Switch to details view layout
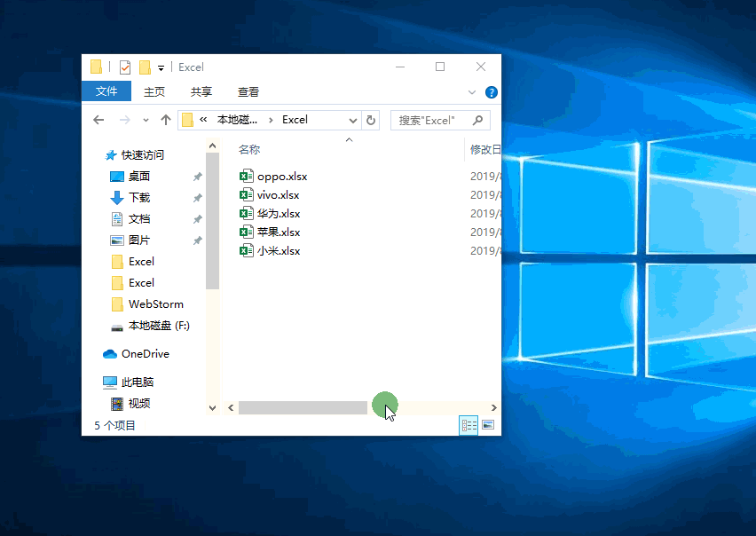 pos(469,425)
